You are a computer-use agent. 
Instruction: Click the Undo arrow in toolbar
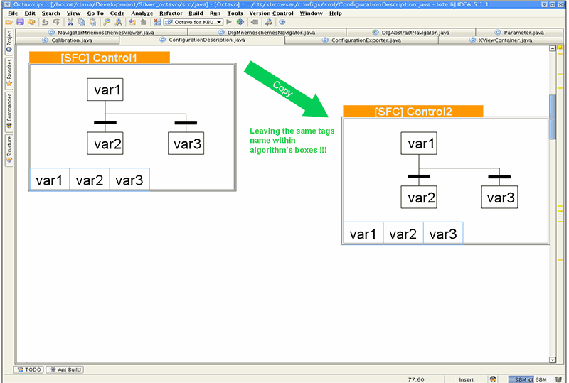tap(45, 22)
